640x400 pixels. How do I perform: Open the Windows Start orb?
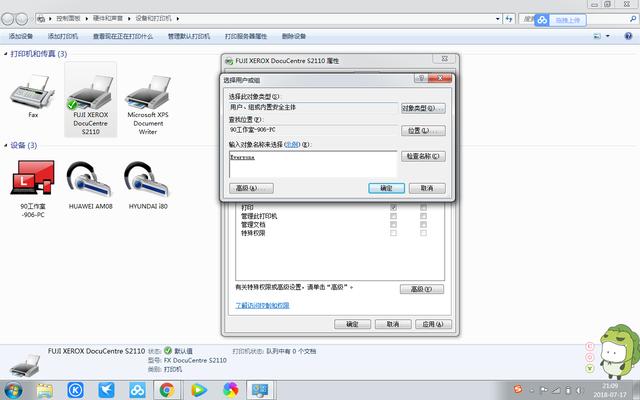click(13, 390)
